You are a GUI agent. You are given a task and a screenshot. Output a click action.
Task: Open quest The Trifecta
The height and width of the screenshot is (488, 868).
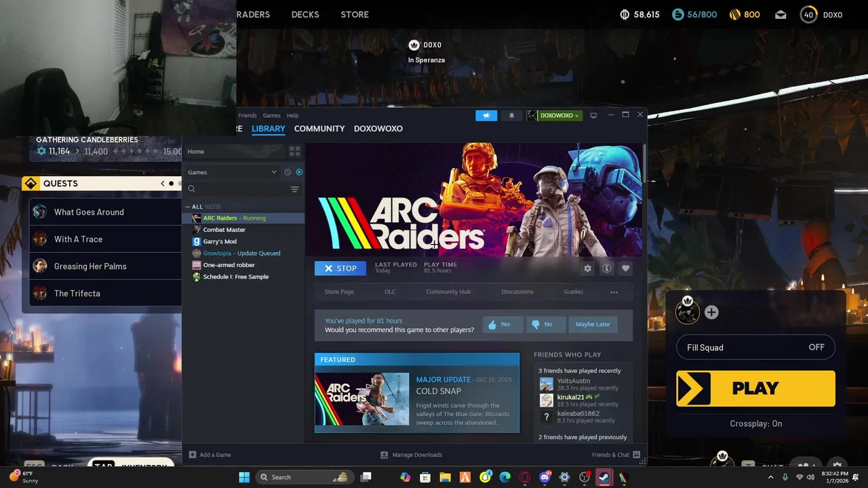(105, 293)
